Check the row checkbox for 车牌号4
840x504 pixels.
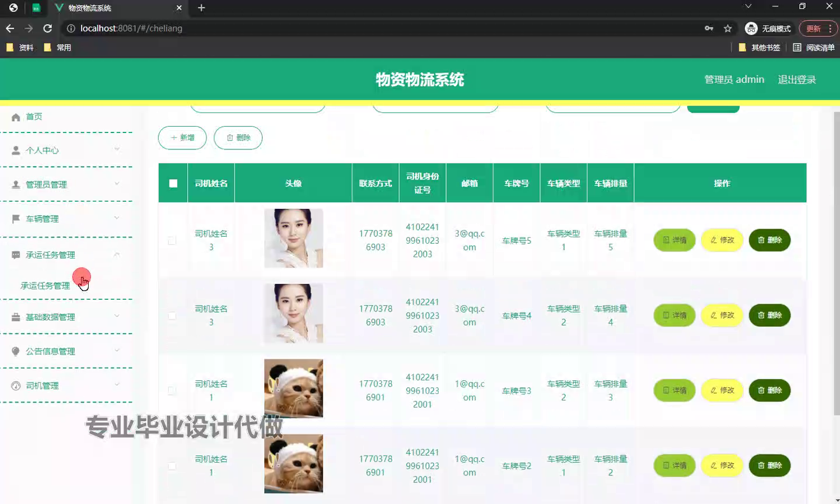click(172, 316)
